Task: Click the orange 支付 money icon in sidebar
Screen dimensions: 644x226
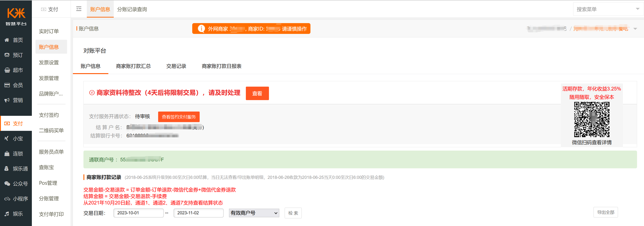Action: click(7, 123)
